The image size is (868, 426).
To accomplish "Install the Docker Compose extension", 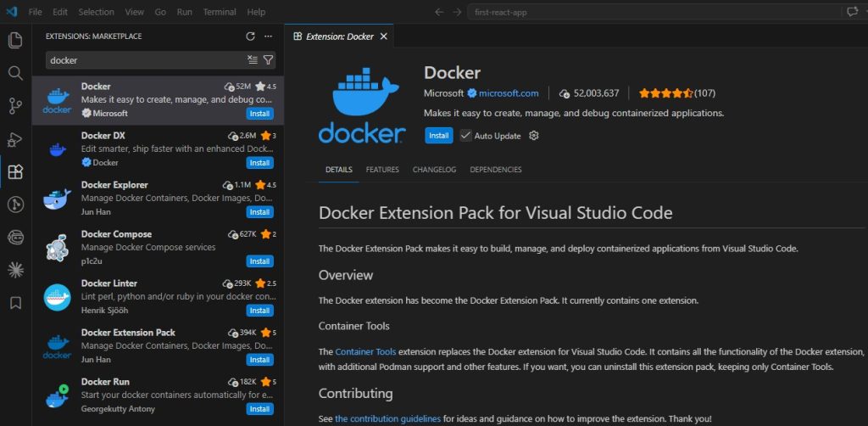I will [x=259, y=261].
